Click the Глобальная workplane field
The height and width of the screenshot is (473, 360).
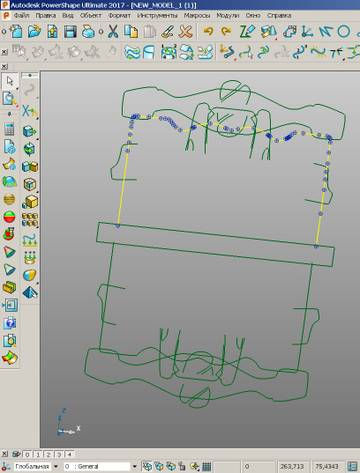tap(32, 466)
